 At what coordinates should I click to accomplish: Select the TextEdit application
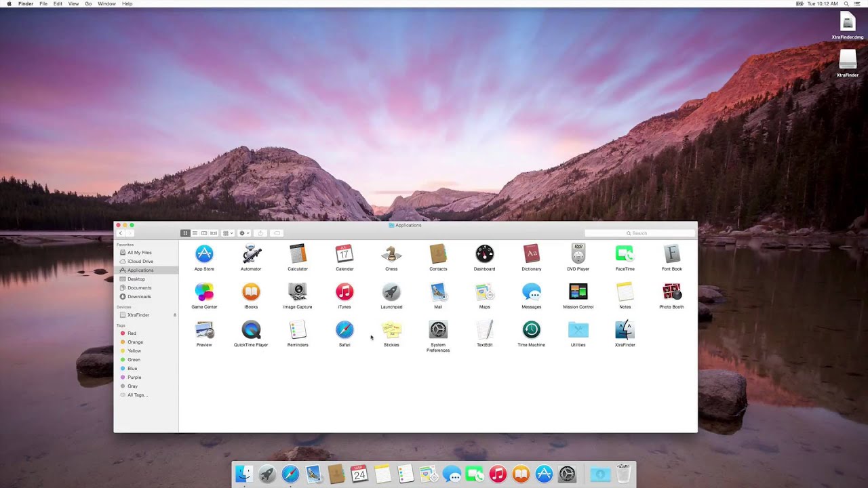[x=485, y=330]
